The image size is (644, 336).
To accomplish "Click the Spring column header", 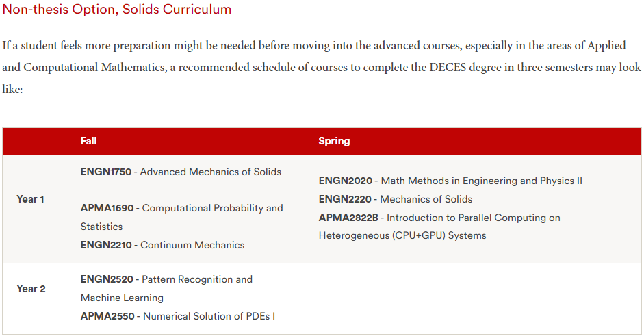I will pos(335,141).
